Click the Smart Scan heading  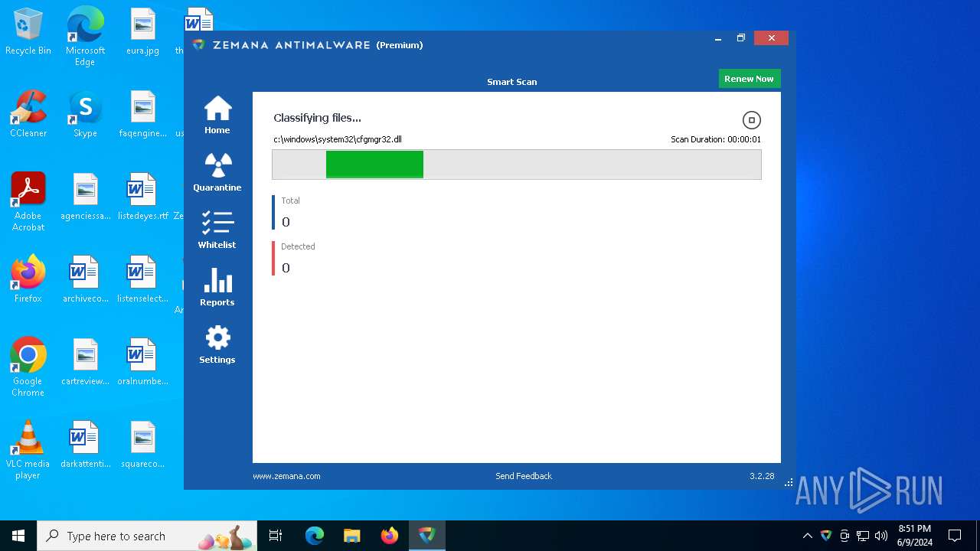point(512,82)
